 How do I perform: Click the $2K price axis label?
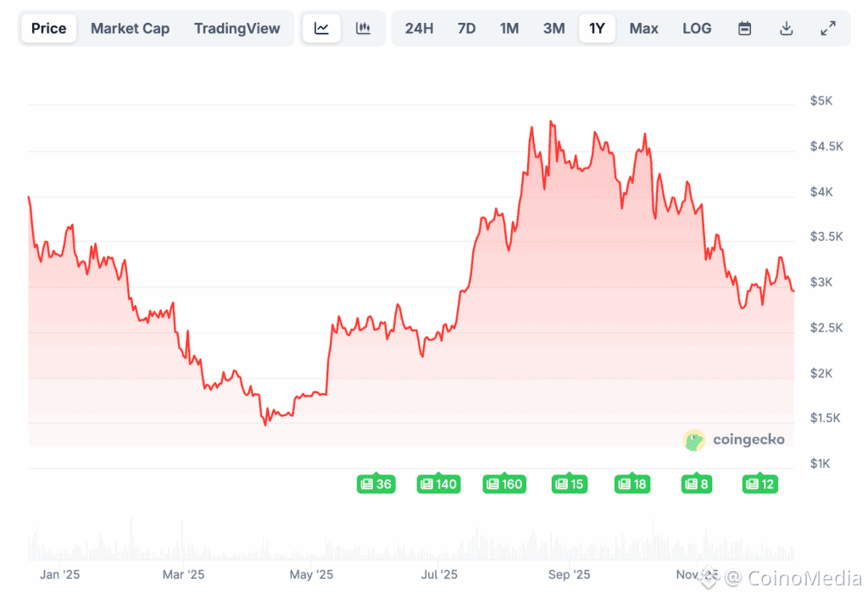coord(821,374)
